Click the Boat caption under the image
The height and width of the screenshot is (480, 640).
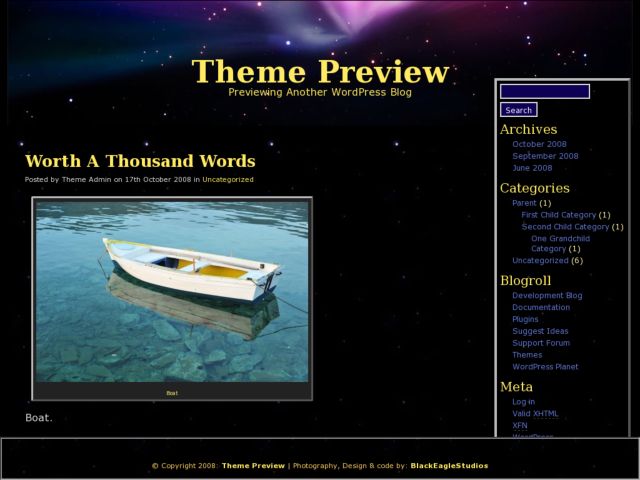pos(172,393)
